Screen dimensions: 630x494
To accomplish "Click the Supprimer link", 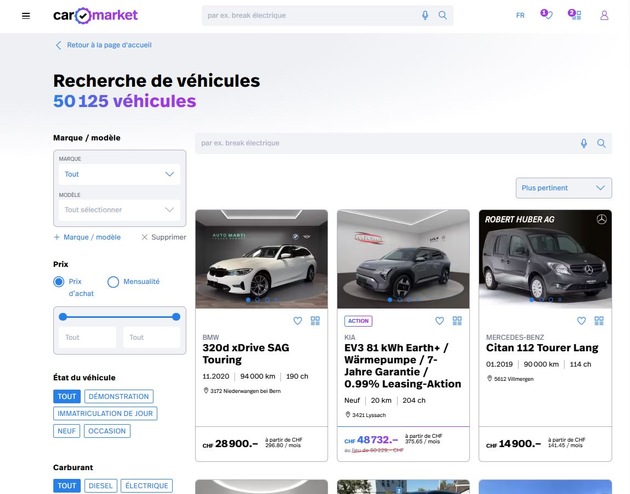I will coord(164,237).
